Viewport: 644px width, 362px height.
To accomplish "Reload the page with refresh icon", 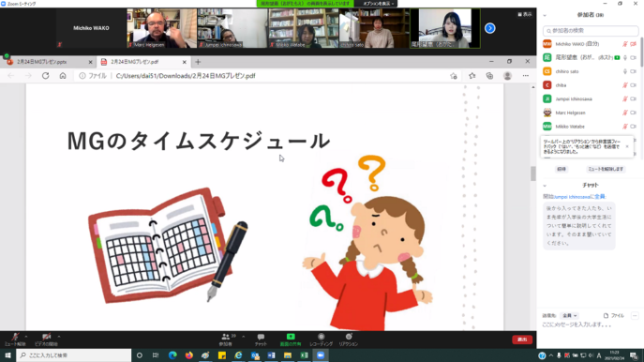I will tap(45, 76).
